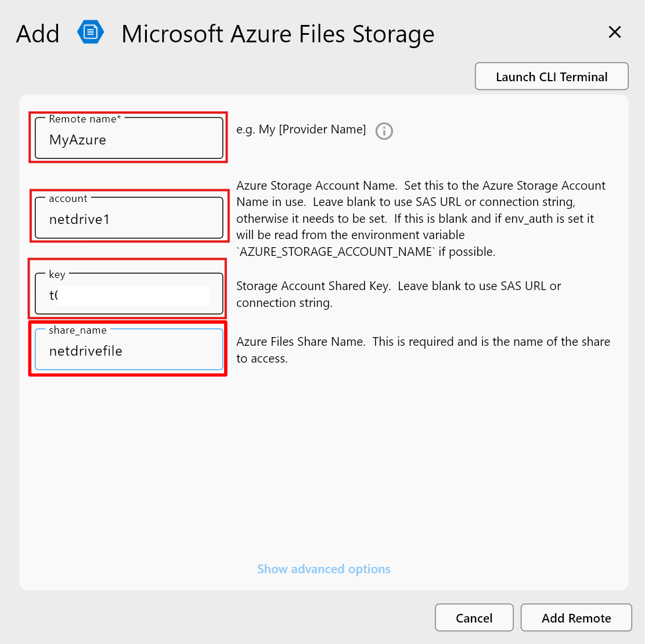Focus the Remote name input field
The width and height of the screenshot is (645, 644).
128,140
